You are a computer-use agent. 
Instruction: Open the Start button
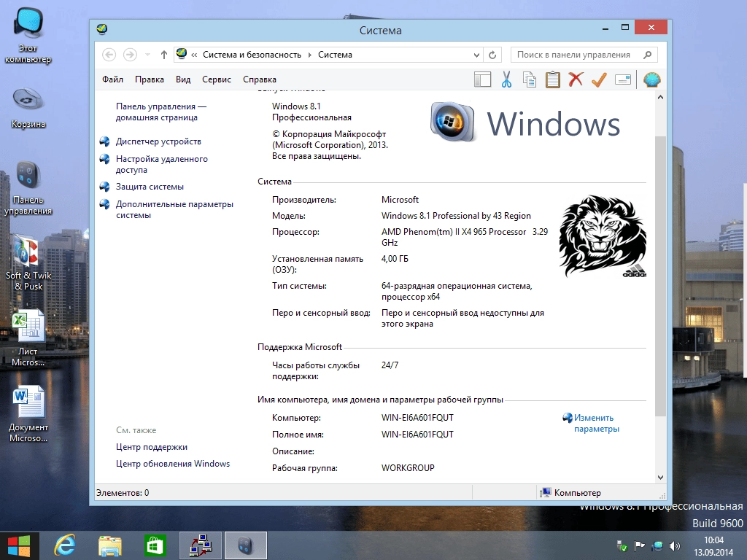(18, 545)
